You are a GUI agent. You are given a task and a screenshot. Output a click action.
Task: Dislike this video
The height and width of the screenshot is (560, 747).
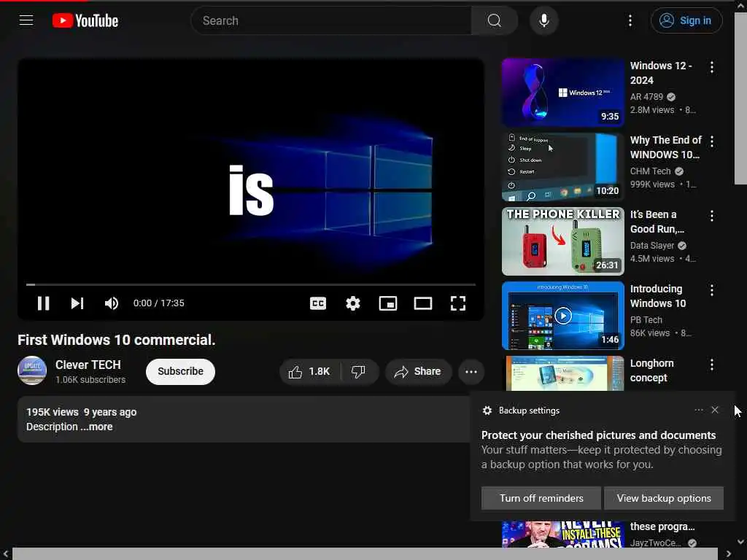tap(358, 371)
